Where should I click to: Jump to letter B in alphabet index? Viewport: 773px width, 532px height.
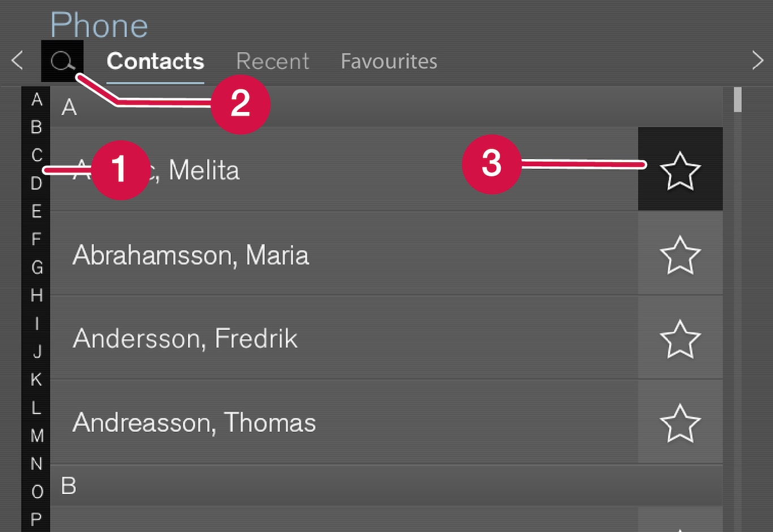36,127
